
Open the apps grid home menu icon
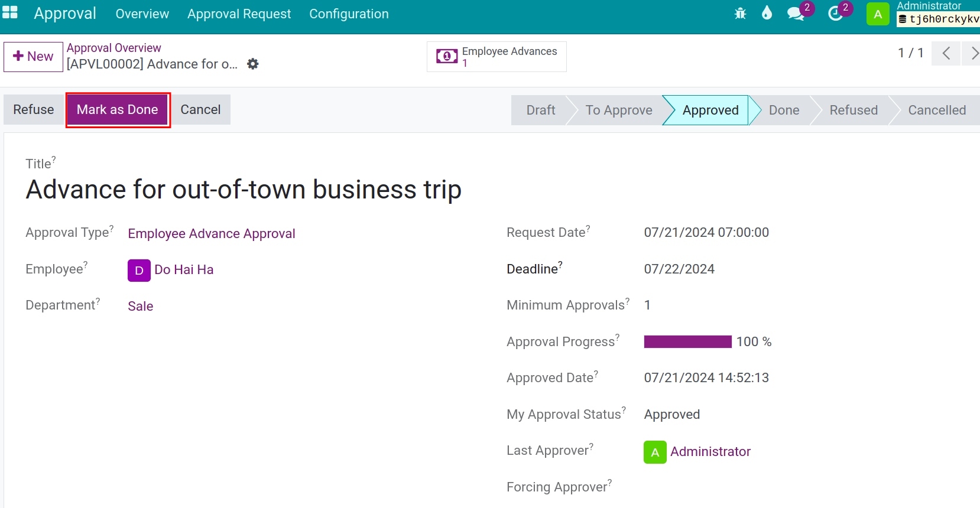(10, 12)
